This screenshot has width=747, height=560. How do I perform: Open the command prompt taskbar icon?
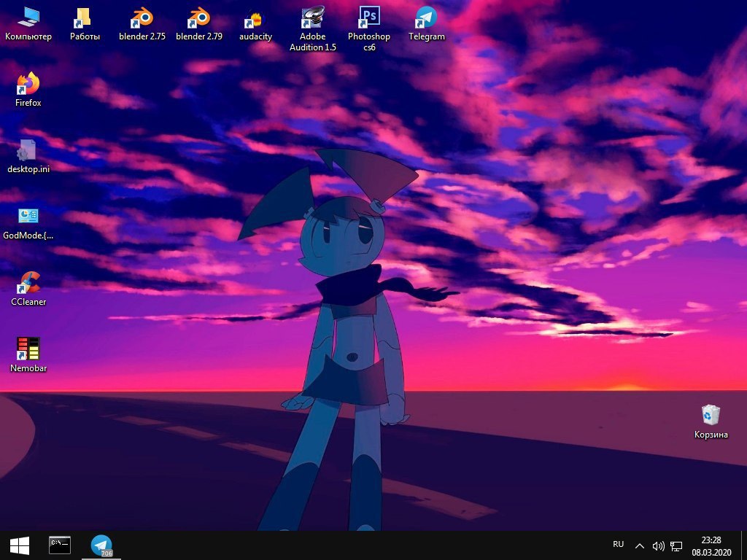point(60,545)
